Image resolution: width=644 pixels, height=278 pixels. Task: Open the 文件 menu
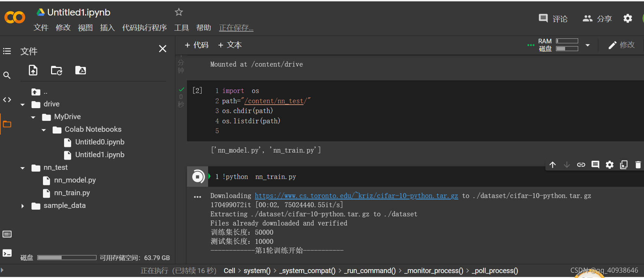41,27
